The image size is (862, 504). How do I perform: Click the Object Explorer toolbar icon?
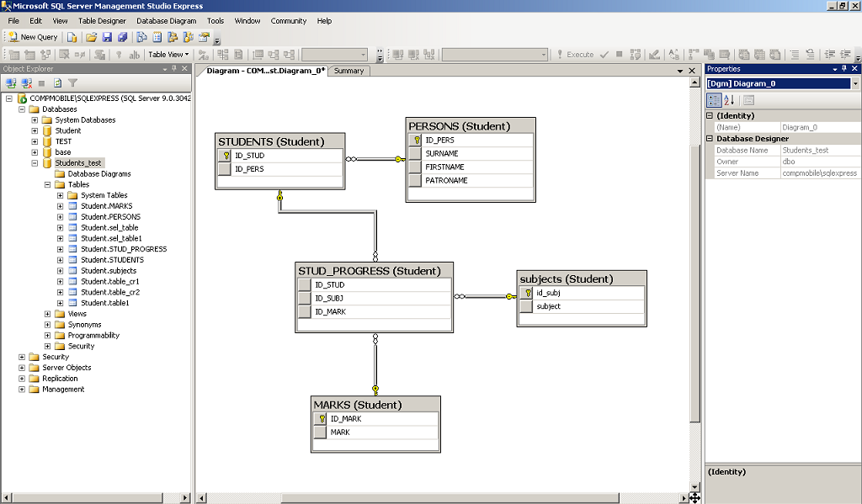coord(173,37)
